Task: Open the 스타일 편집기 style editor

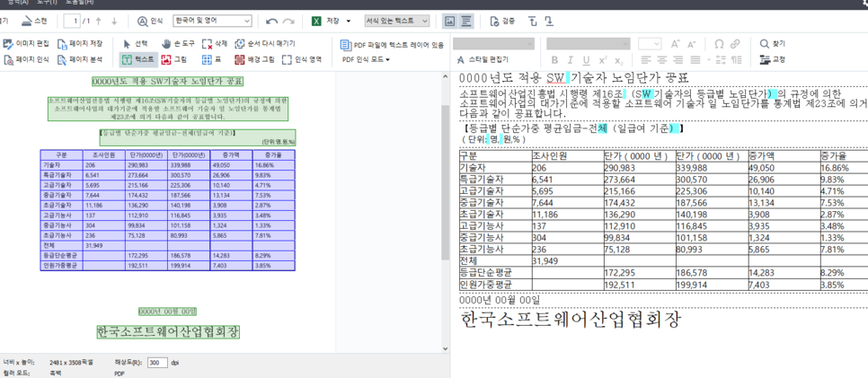Action: click(x=483, y=60)
